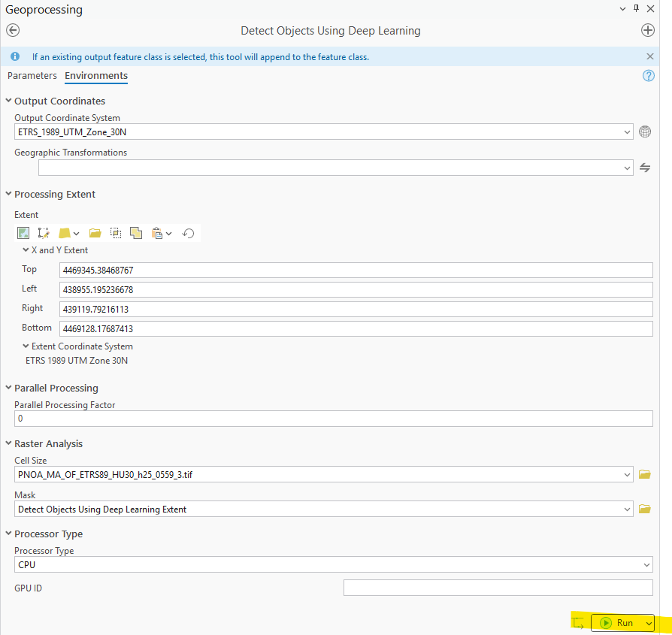The height and width of the screenshot is (635, 672).
Task: Choose the Draw Extent pencil tool
Action: tap(44, 233)
